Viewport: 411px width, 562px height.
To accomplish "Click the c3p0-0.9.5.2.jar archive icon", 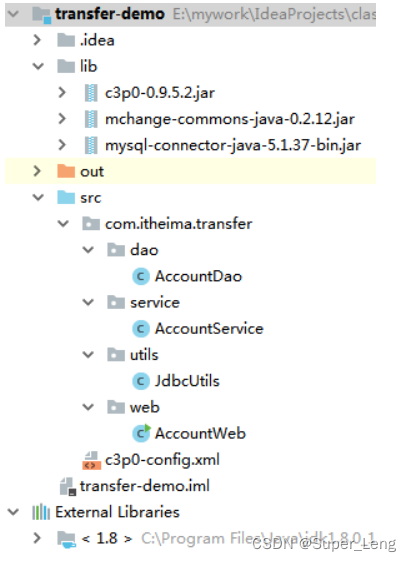I will click(x=91, y=93).
